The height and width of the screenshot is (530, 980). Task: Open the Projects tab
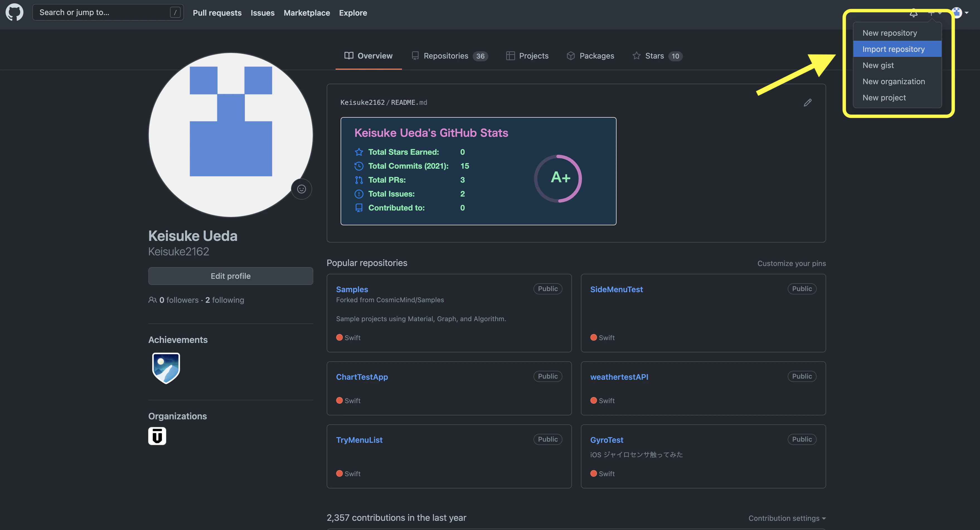click(527, 56)
